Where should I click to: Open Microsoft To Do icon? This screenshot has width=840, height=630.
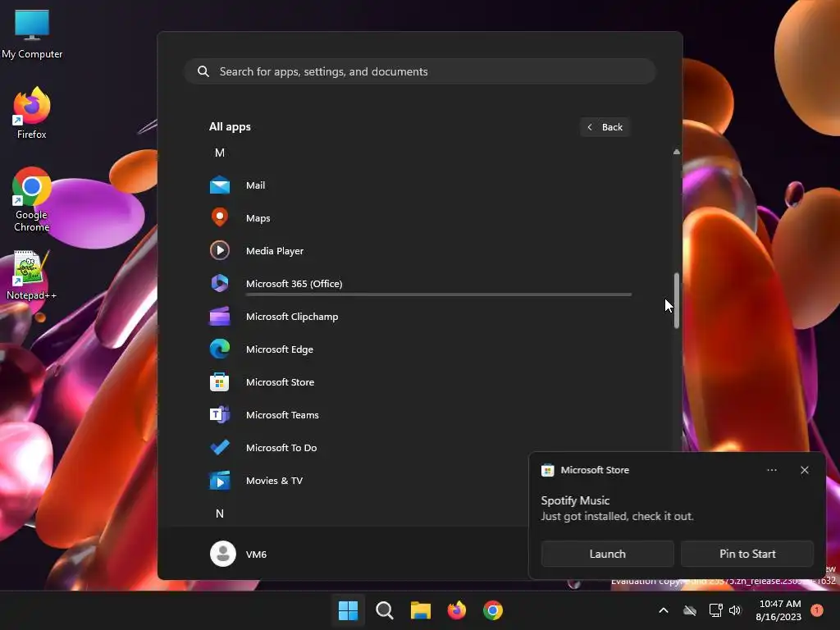pos(220,447)
